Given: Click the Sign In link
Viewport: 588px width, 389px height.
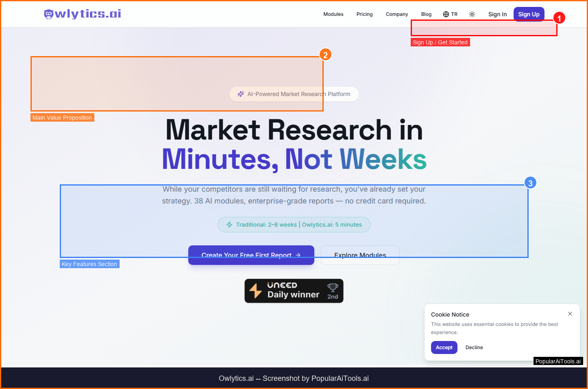Looking at the screenshot, I should 497,14.
